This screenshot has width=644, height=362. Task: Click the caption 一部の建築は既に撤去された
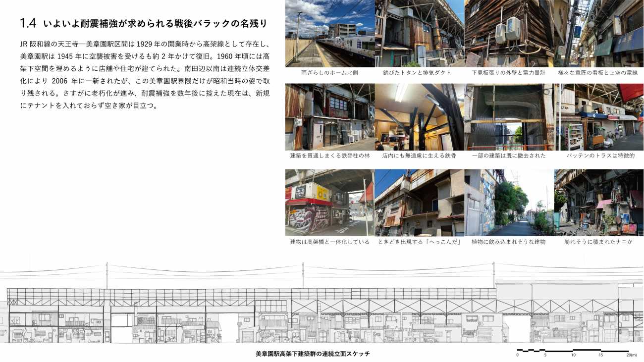point(509,156)
